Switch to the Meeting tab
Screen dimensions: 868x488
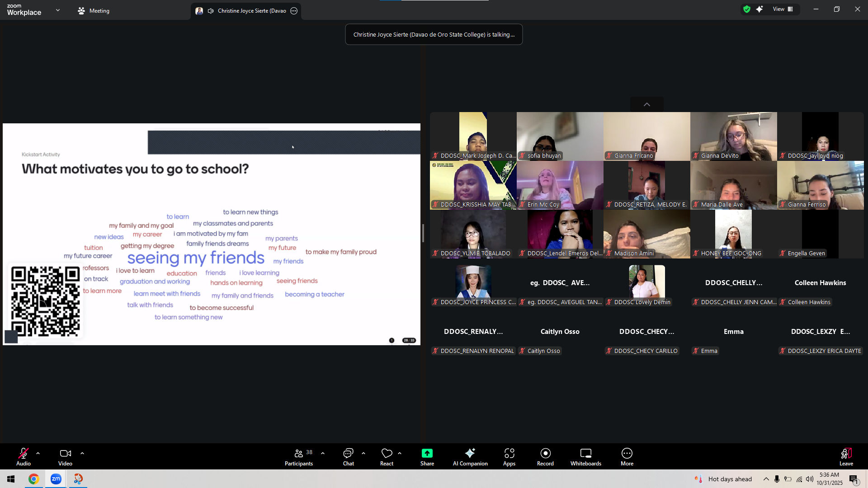pyautogui.click(x=94, y=11)
